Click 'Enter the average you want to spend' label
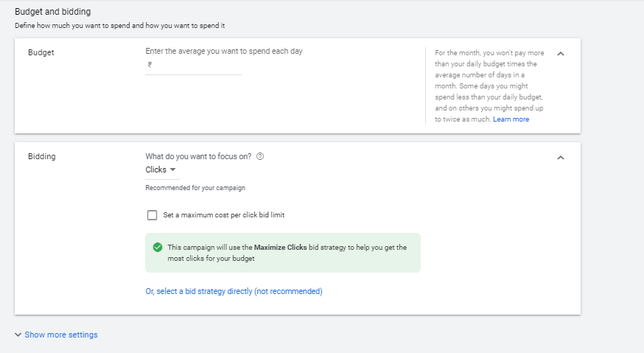 (x=224, y=51)
